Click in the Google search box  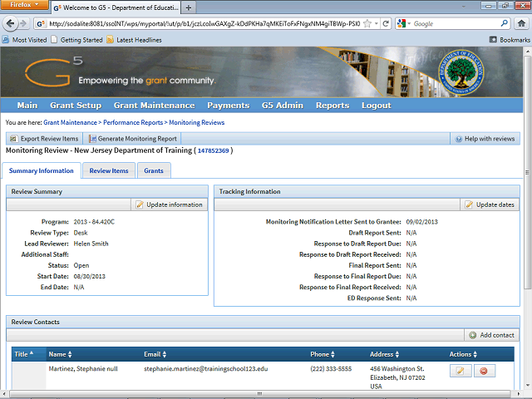[456, 23]
